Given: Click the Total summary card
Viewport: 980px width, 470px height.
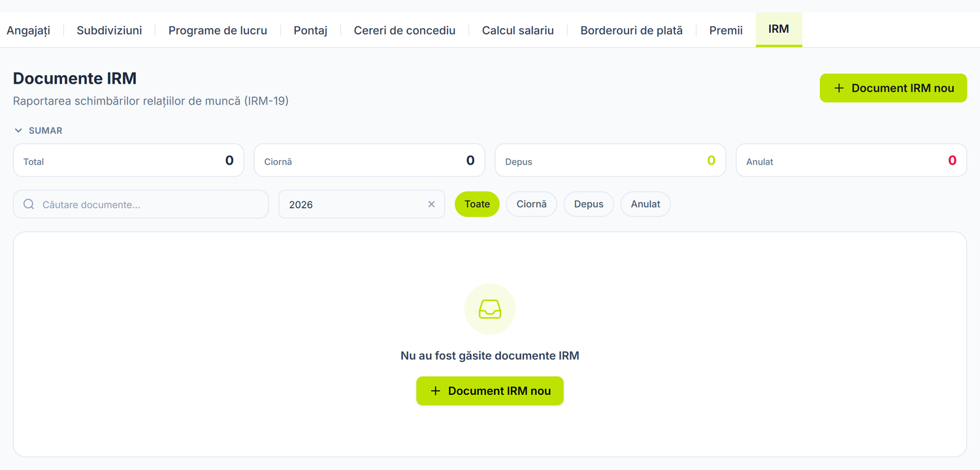Looking at the screenshot, I should tap(129, 161).
